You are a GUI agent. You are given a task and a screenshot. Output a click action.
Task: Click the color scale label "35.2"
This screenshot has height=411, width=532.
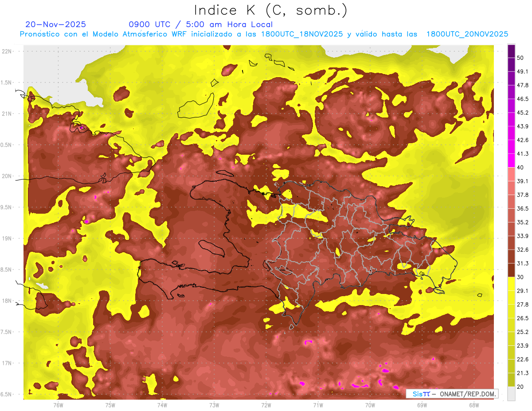523,222
